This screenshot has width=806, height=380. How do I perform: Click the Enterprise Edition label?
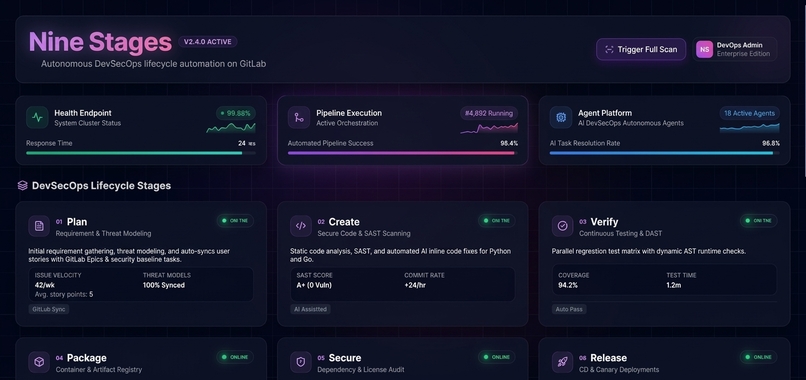coord(743,54)
